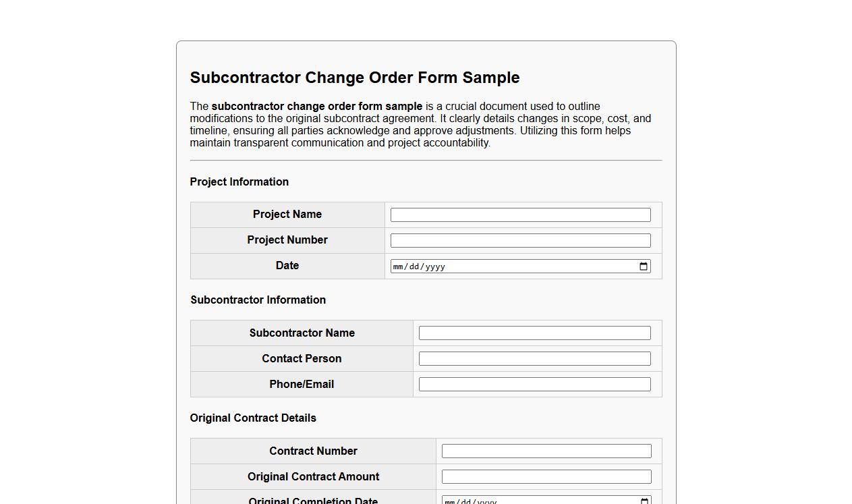Click the Project Information section heading
Viewport: 852px width, 504px height.
click(x=239, y=181)
